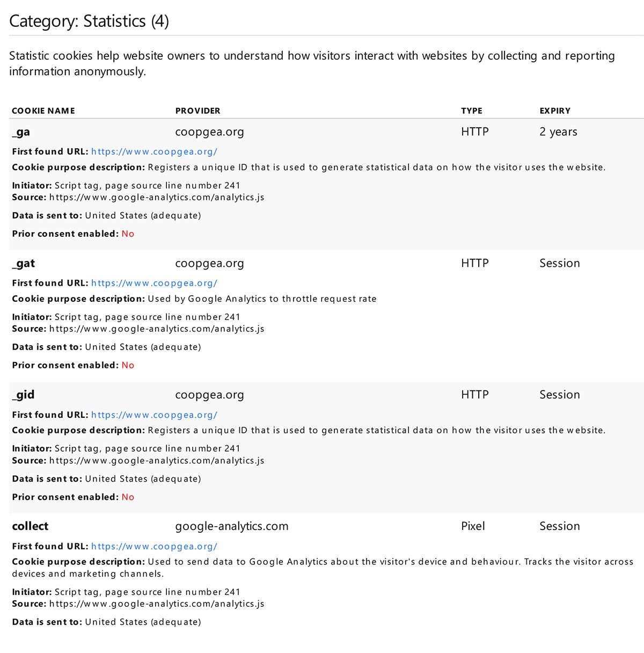Select the collect cookie name
This screenshot has height=653, width=644.
point(30,527)
